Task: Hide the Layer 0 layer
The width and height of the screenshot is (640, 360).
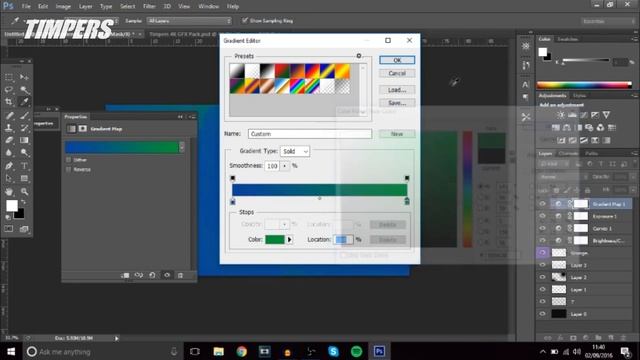Action: pyautogui.click(x=542, y=314)
